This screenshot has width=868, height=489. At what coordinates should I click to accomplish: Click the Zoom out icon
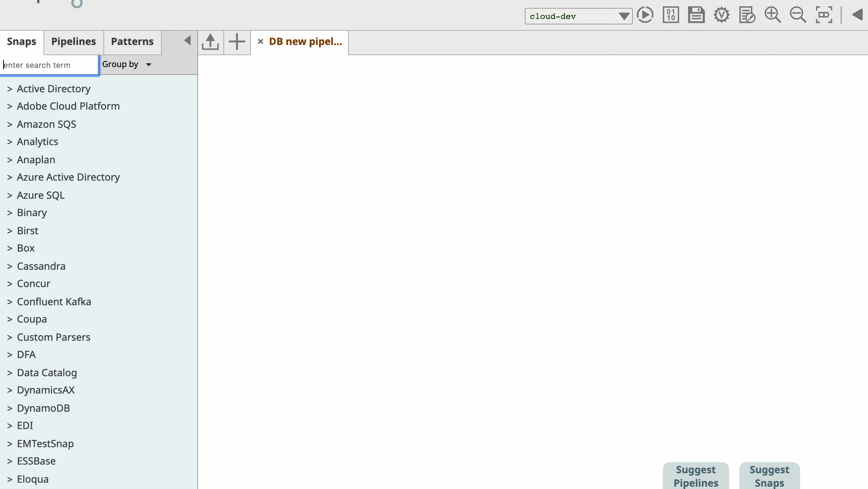click(798, 16)
